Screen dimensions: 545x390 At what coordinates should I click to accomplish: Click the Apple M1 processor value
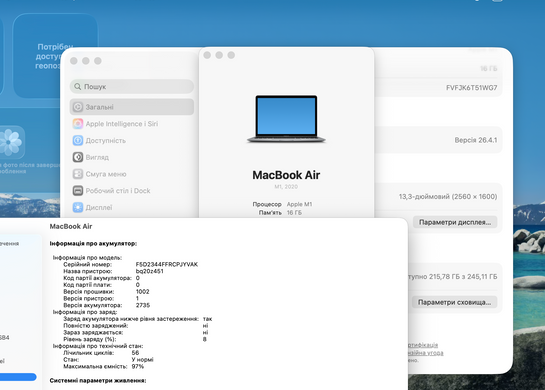pyautogui.click(x=299, y=204)
